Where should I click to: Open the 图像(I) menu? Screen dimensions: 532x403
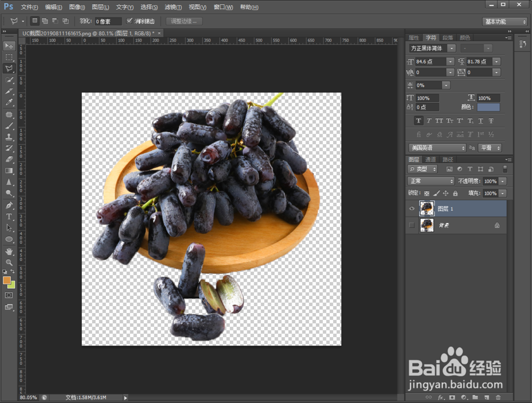(x=77, y=7)
